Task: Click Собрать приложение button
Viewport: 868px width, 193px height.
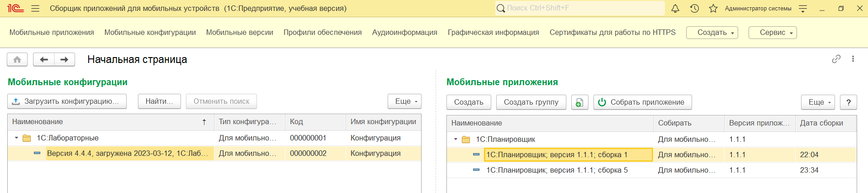Action: tap(642, 102)
